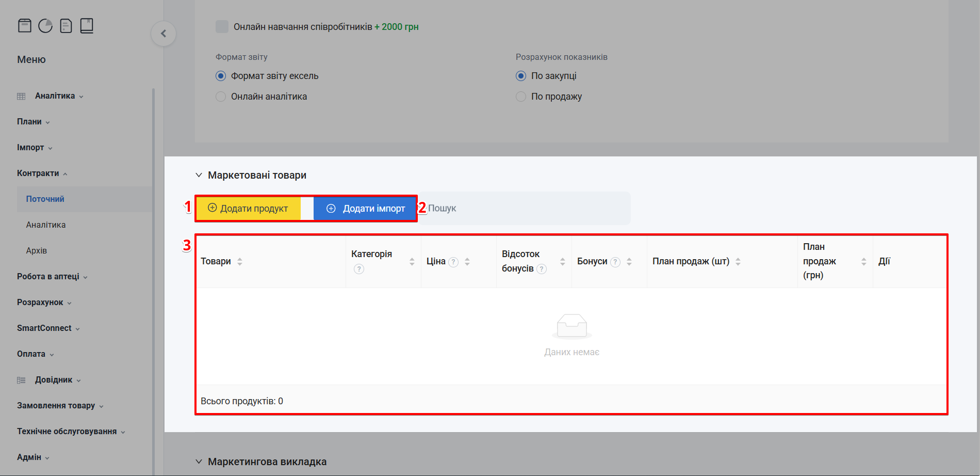Click help icon next to Бонуси column
Screen dimensions: 980x476
click(615, 262)
